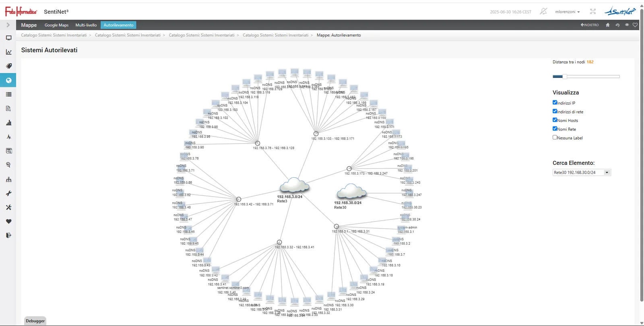Open the Debugger button

(35, 321)
